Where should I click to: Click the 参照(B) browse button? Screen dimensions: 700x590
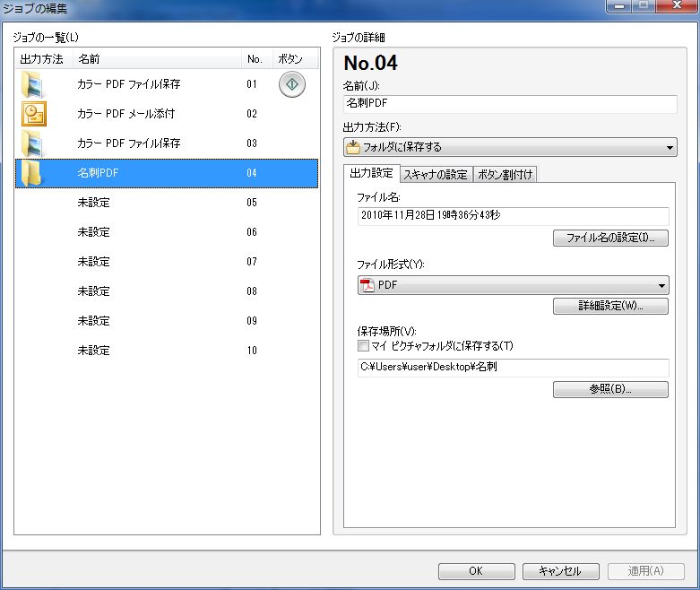pos(610,389)
